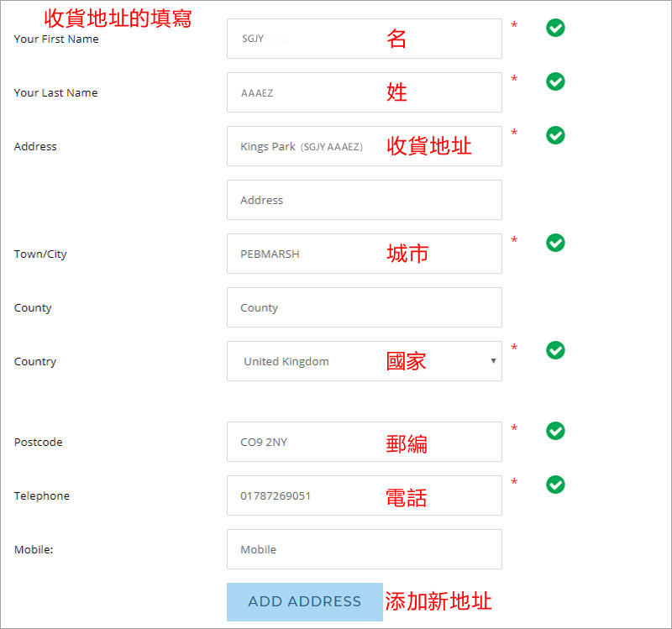Click the First Name input field
The width and height of the screenshot is (672, 629).
point(365,39)
